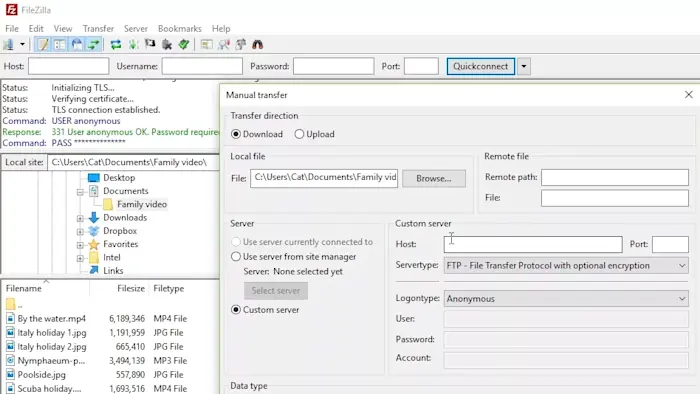Click the Custom server Host field
Screen dimensions: 700x394
point(533,245)
